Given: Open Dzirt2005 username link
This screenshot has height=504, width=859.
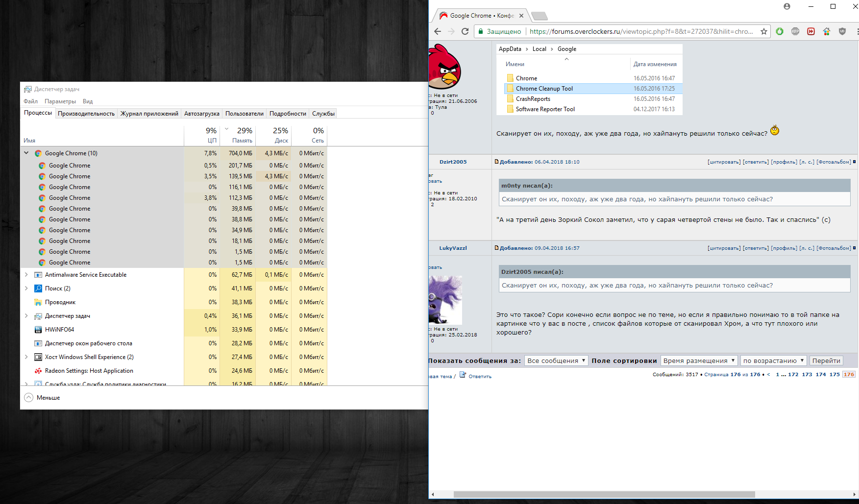Looking at the screenshot, I should click(x=453, y=162).
